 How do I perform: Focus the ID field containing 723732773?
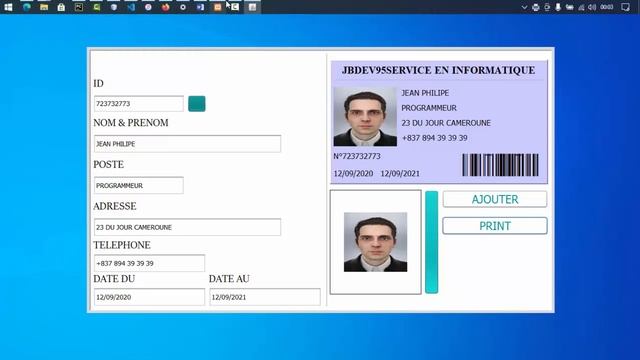139,104
